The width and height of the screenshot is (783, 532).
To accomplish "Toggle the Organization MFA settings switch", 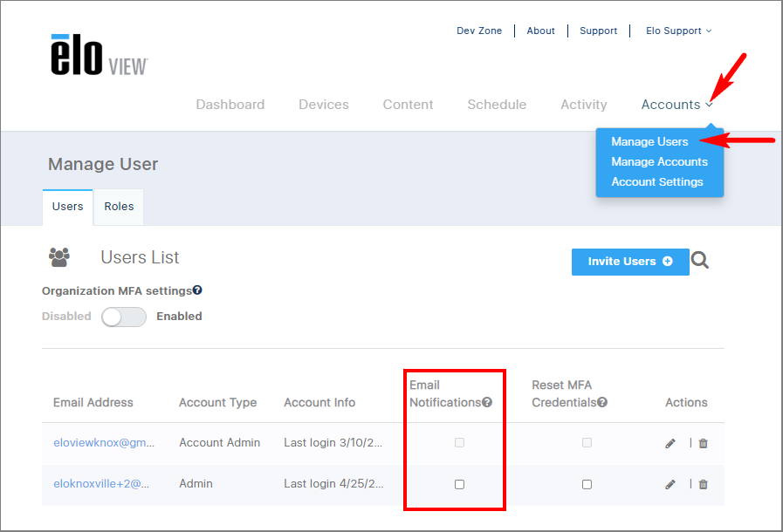I will point(124,317).
